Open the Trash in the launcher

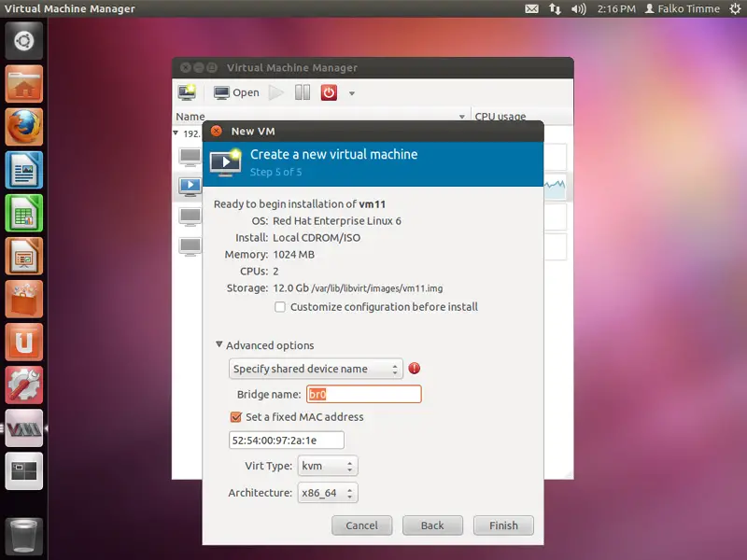[x=24, y=536]
